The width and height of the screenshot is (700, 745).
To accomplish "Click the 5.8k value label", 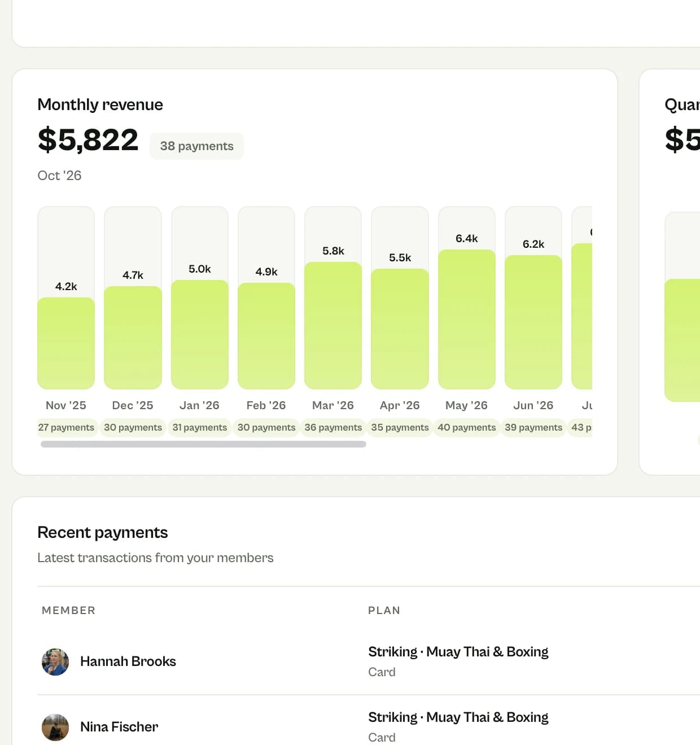I will pyautogui.click(x=333, y=251).
